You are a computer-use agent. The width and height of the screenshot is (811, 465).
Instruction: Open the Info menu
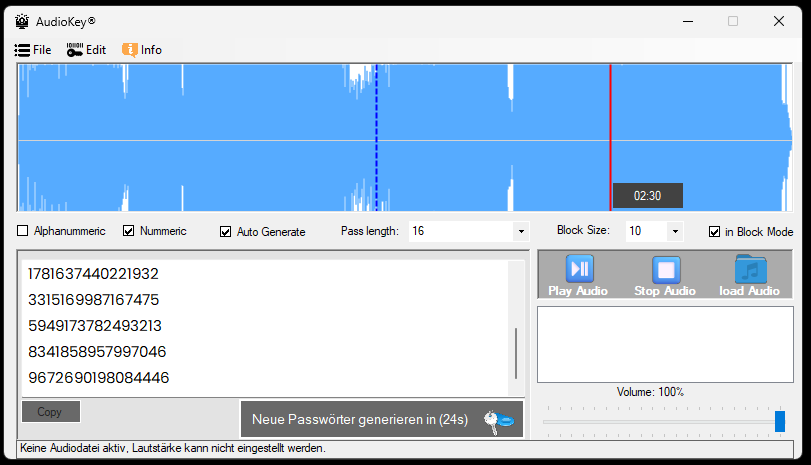142,50
